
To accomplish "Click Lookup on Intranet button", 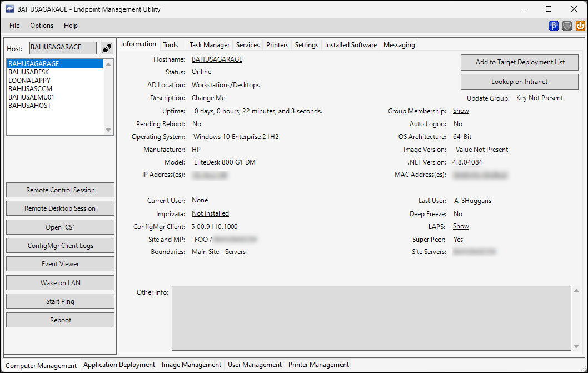I will click(520, 82).
